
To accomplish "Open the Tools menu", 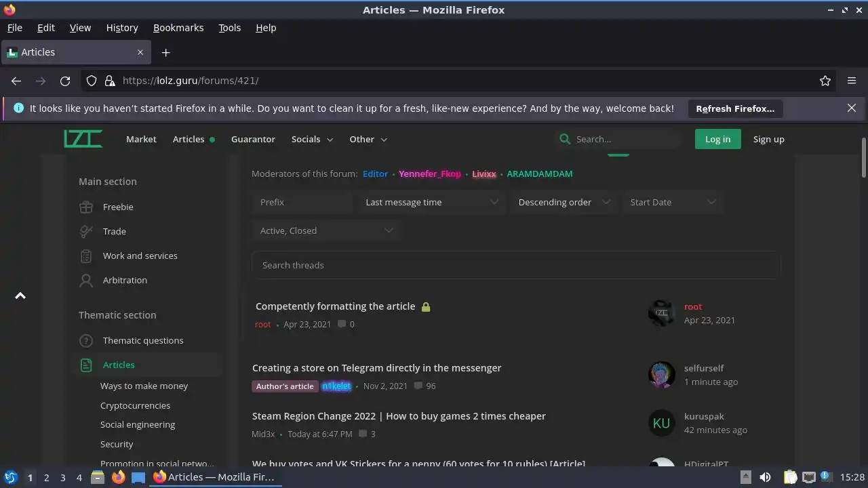I will [229, 28].
